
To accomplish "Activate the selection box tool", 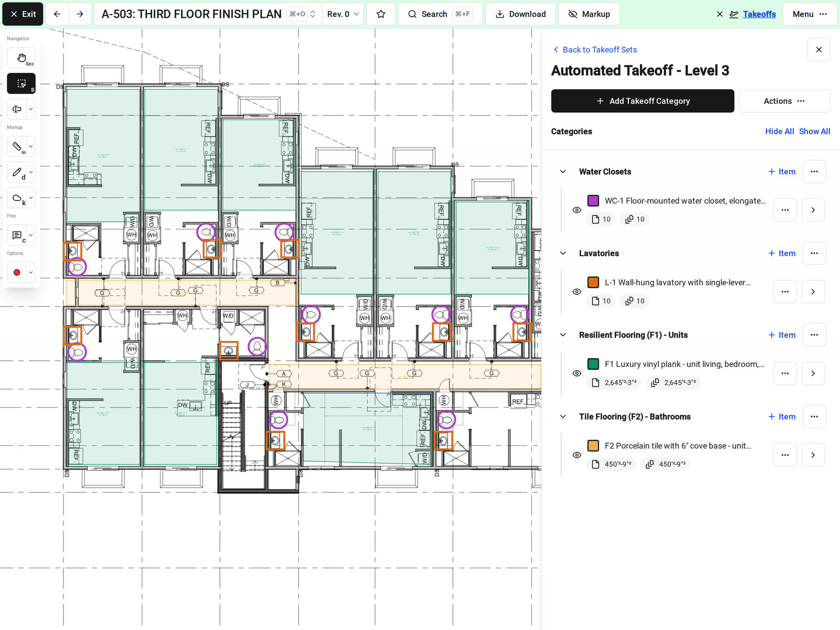I will pyautogui.click(x=22, y=83).
